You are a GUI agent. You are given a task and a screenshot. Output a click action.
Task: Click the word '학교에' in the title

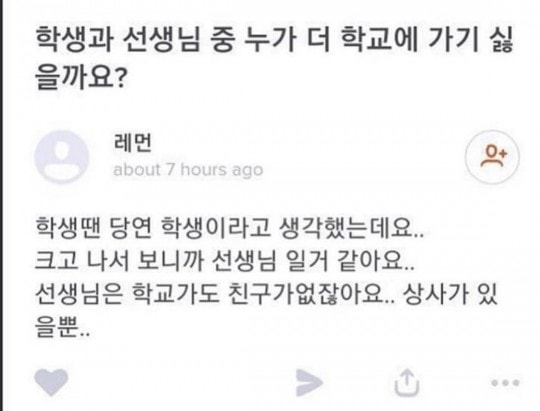379,40
